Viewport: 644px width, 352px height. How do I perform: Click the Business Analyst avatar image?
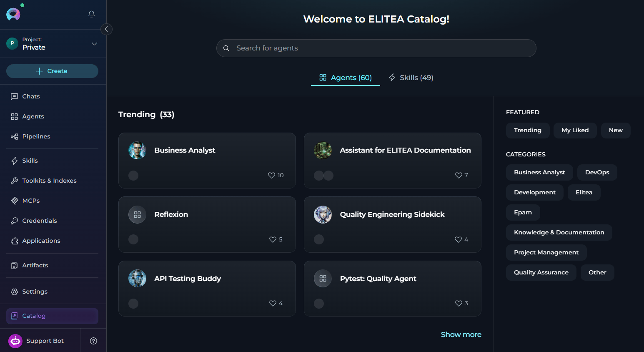(x=137, y=150)
